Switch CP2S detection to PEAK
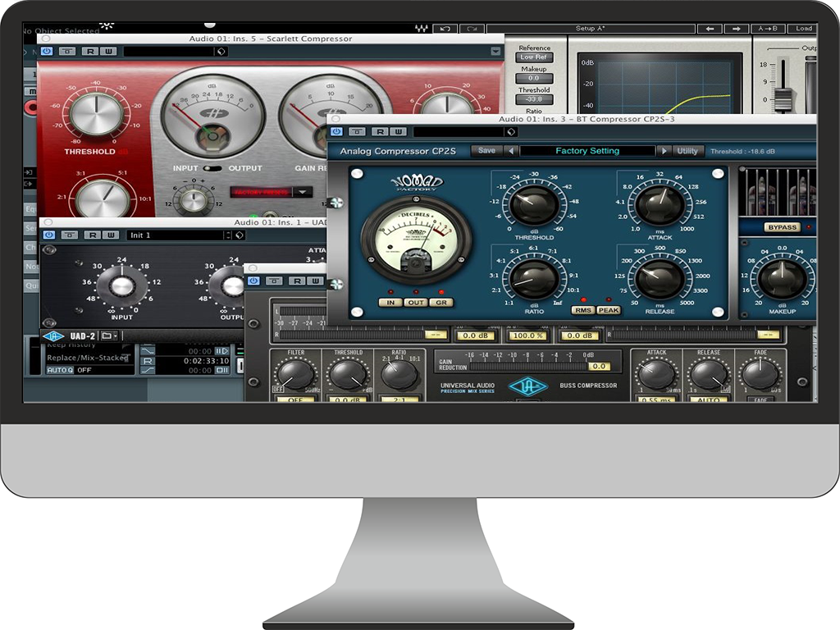The width and height of the screenshot is (840, 630). coord(608,310)
